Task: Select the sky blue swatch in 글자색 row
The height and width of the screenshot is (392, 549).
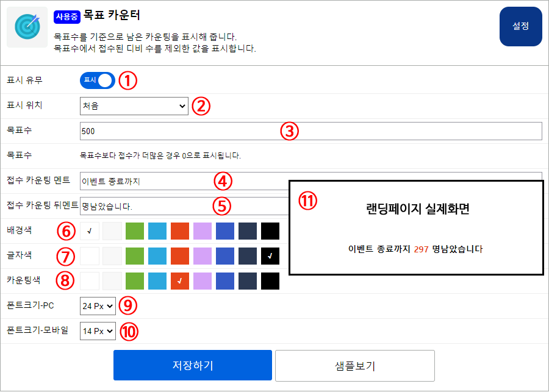Action: [x=157, y=256]
